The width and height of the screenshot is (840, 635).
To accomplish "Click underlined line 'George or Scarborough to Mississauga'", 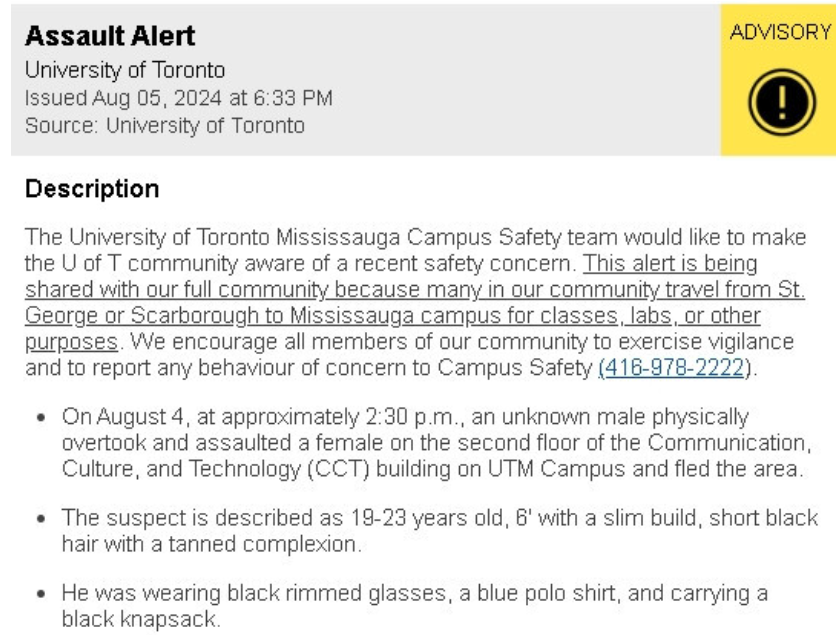I will point(219,316).
